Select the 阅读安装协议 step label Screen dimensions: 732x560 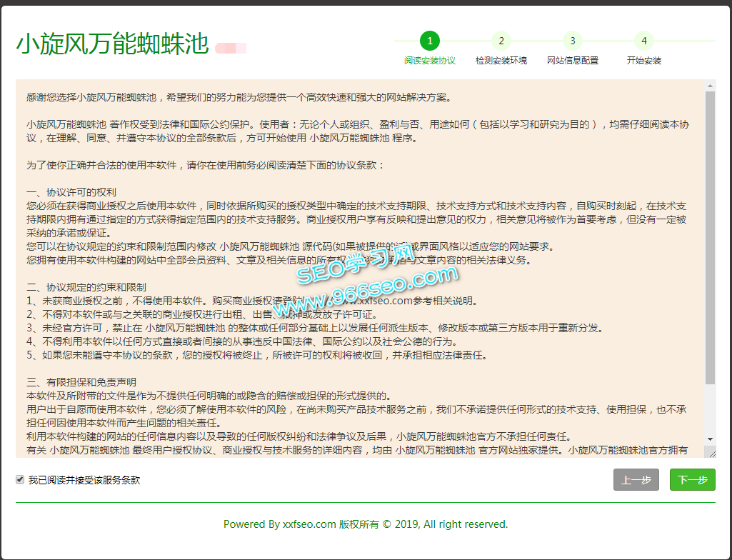(x=429, y=61)
